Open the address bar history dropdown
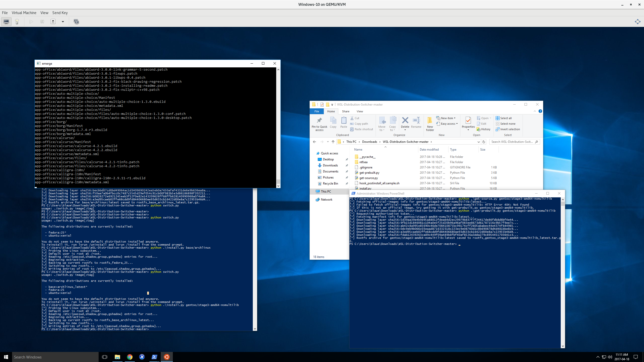Viewport: 644px width, 362px height. pyautogui.click(x=478, y=142)
